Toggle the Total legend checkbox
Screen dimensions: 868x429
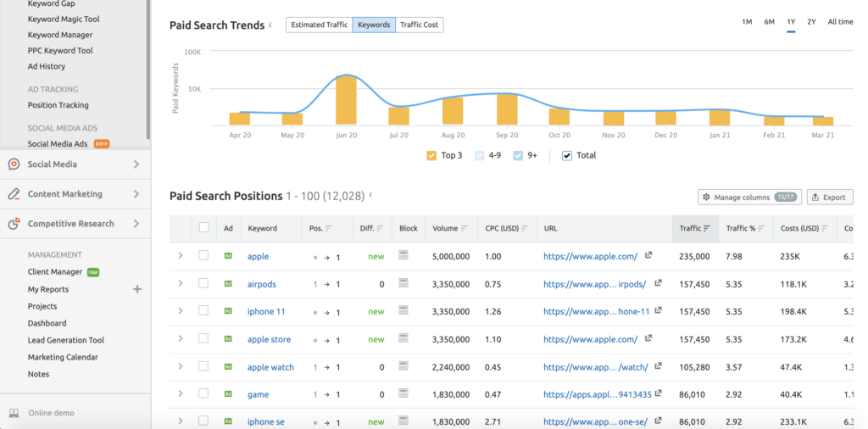(567, 155)
